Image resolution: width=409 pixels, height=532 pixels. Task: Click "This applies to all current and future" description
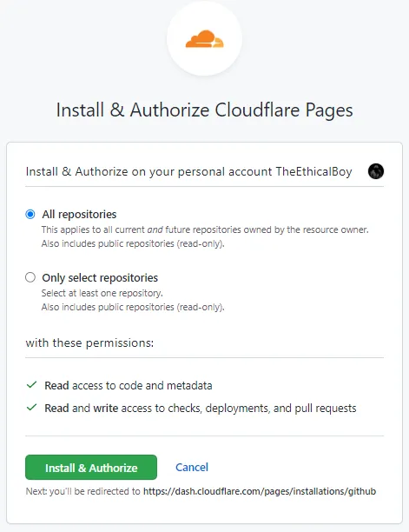(205, 229)
